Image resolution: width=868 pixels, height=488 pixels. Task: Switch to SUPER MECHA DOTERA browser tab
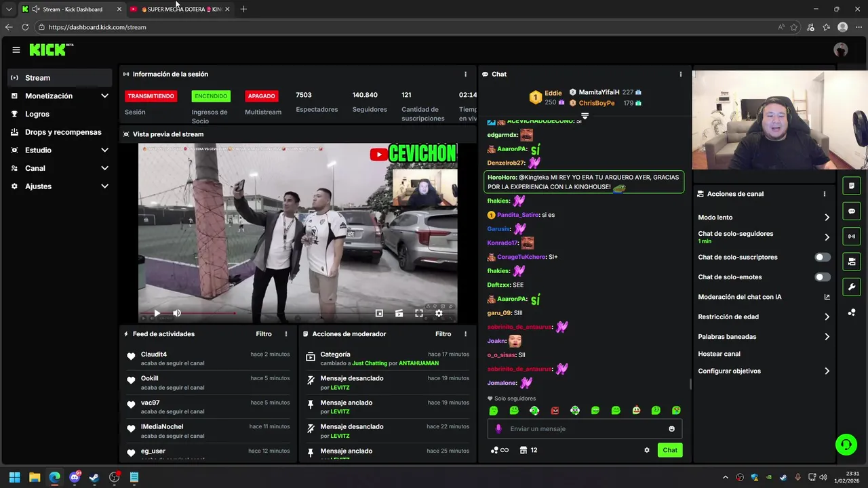pos(180,9)
